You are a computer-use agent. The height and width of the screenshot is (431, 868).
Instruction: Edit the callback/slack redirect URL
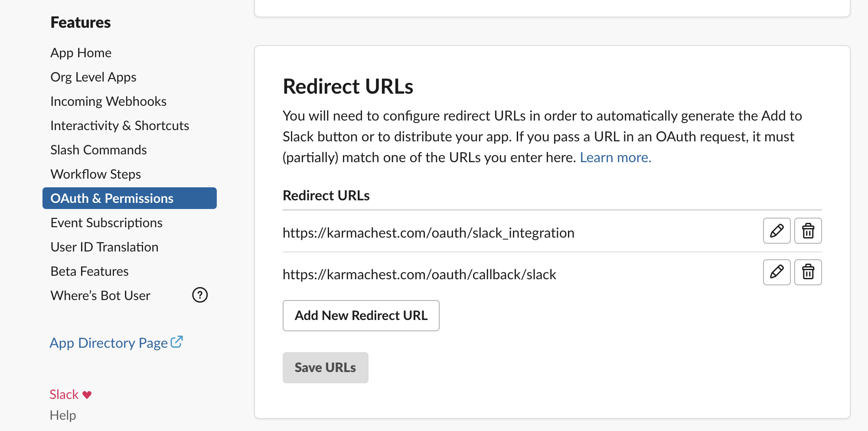(x=777, y=272)
